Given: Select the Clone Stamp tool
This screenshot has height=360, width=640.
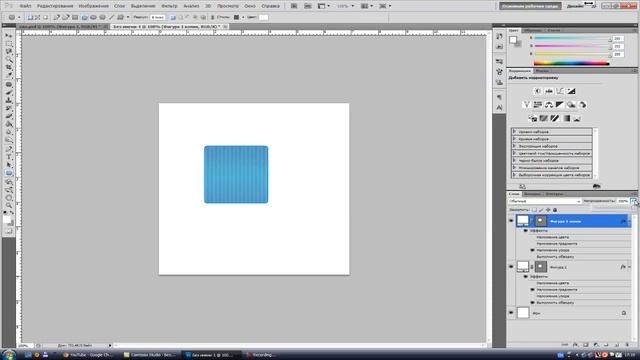Looking at the screenshot, I should tap(9, 100).
